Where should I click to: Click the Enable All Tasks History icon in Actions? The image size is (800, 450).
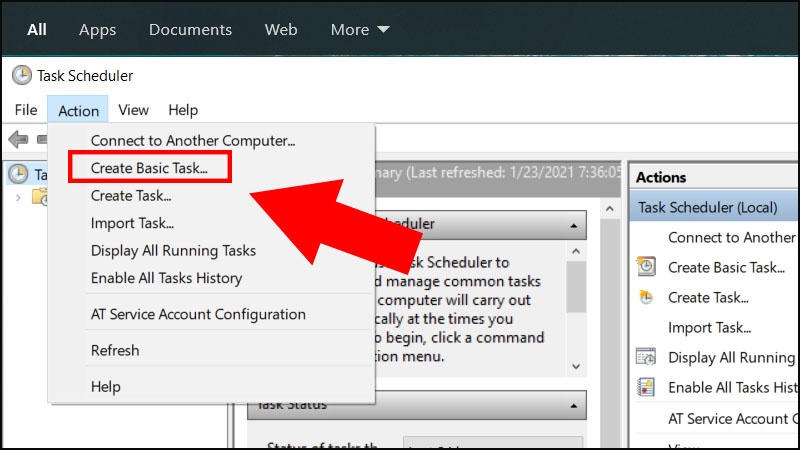click(646, 387)
